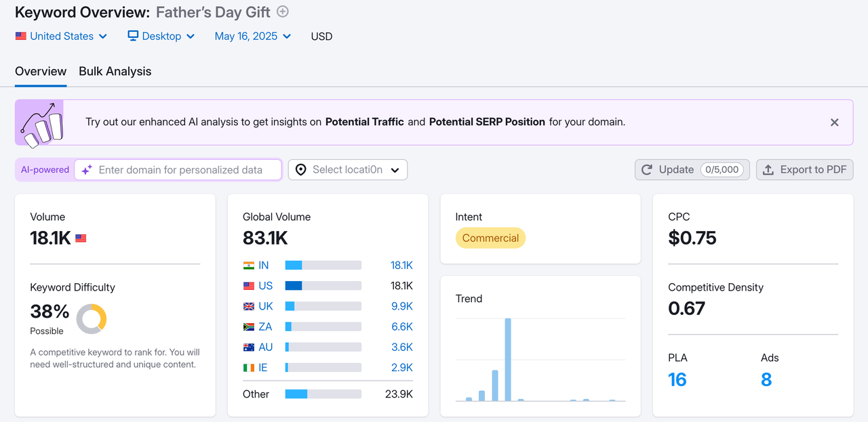Click the Export to PDF button

coord(804,169)
